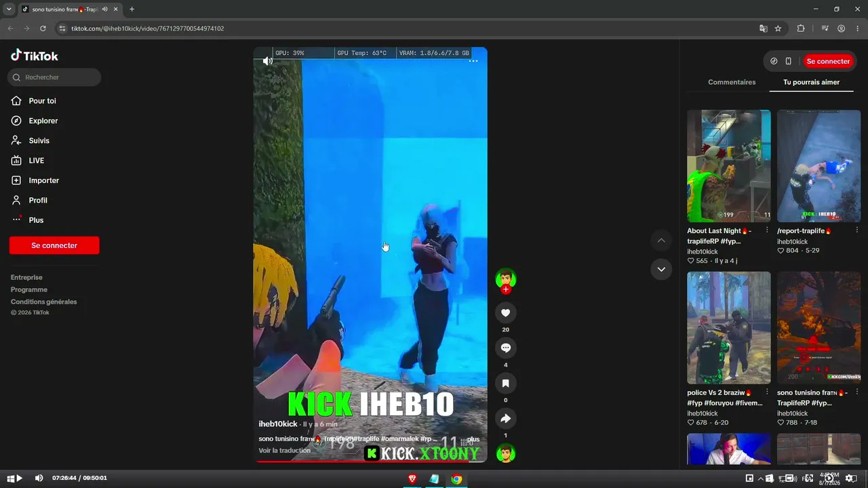Go to the next video with down chevron

(x=661, y=269)
